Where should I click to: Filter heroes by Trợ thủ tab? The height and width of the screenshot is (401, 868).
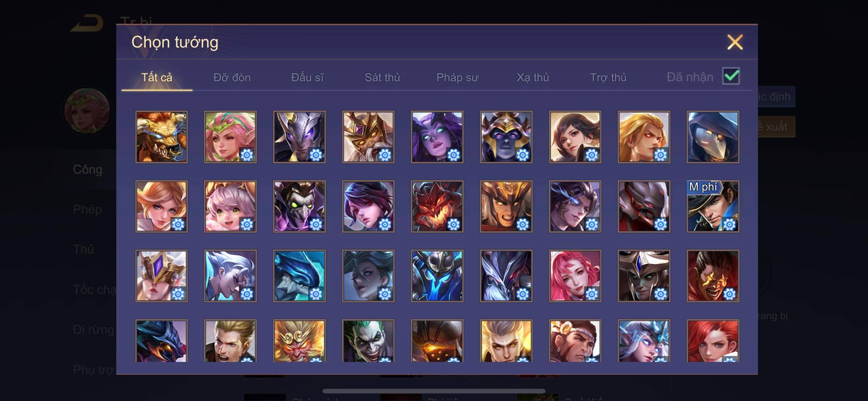click(x=608, y=77)
